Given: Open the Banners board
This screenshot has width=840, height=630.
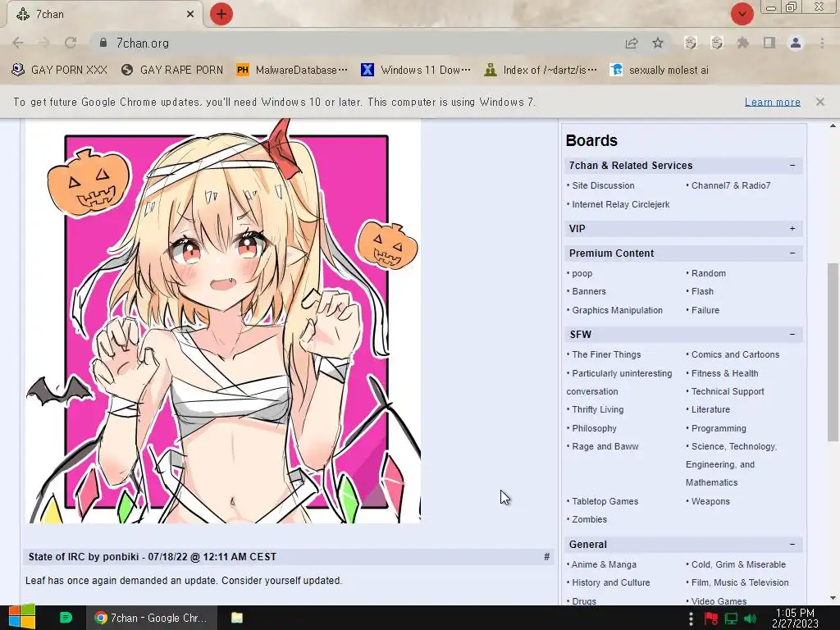Looking at the screenshot, I should [589, 291].
